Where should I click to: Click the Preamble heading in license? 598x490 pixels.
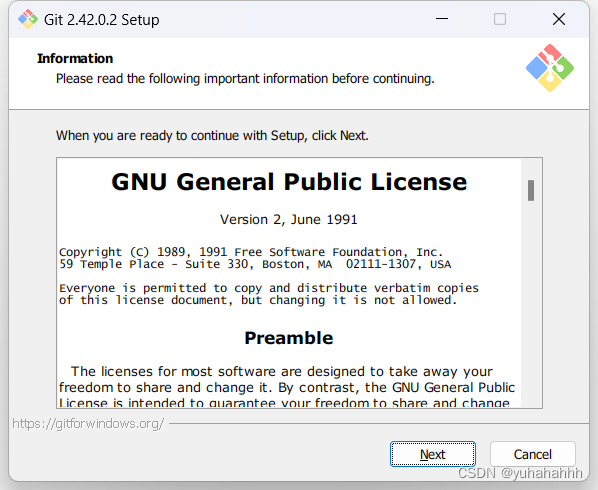289,338
